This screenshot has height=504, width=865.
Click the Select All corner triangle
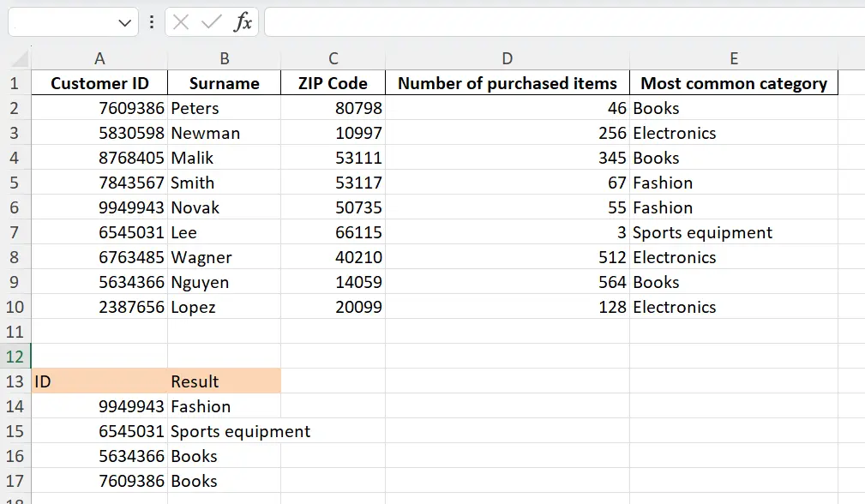(x=20, y=58)
